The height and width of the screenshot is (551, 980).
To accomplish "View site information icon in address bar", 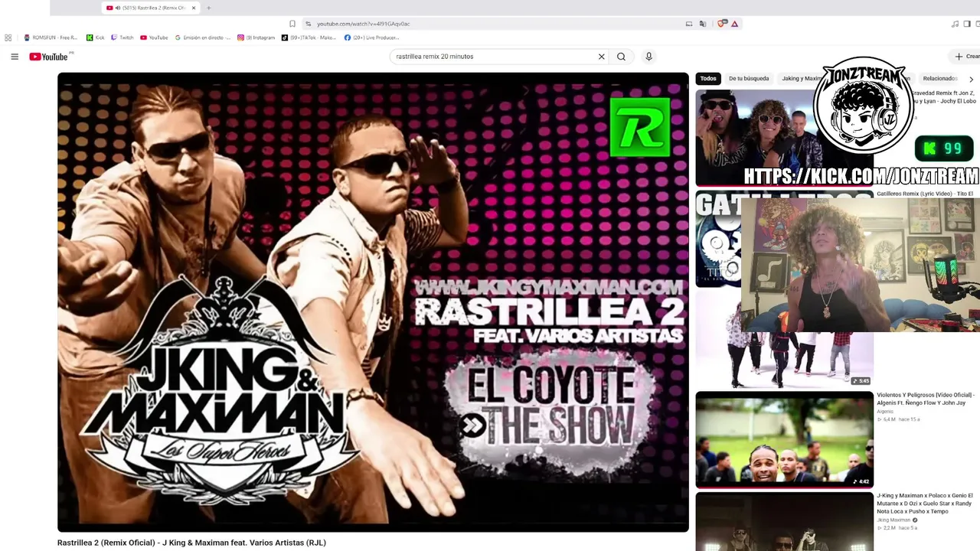I will [x=309, y=24].
